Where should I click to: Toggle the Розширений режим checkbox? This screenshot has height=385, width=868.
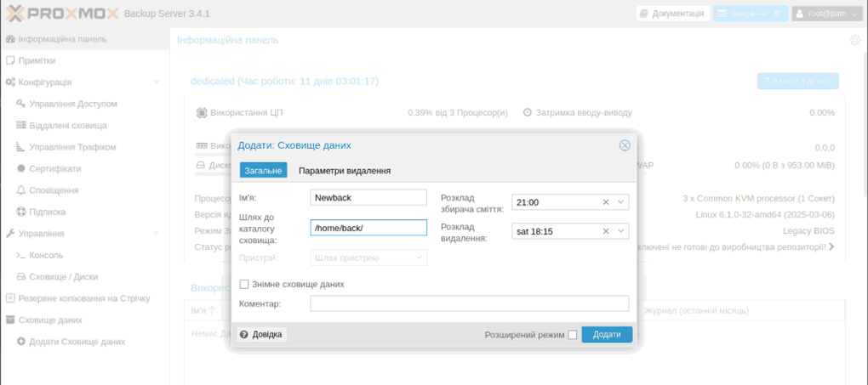(572, 335)
